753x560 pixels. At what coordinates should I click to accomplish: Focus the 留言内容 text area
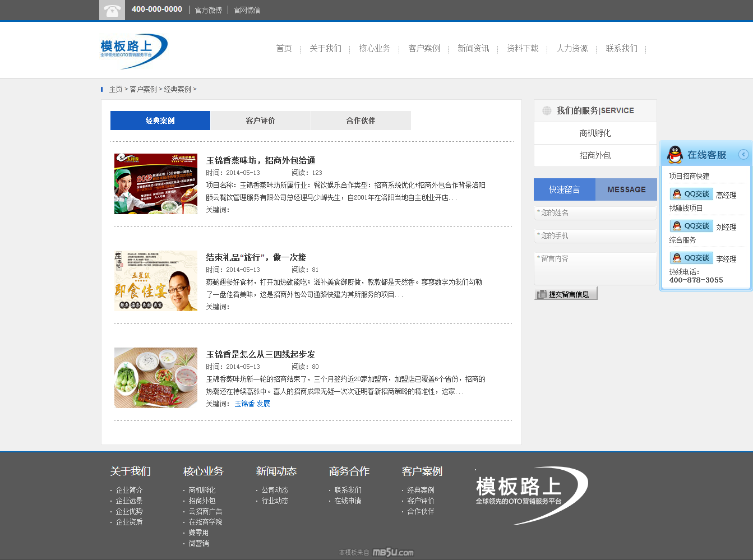595,269
